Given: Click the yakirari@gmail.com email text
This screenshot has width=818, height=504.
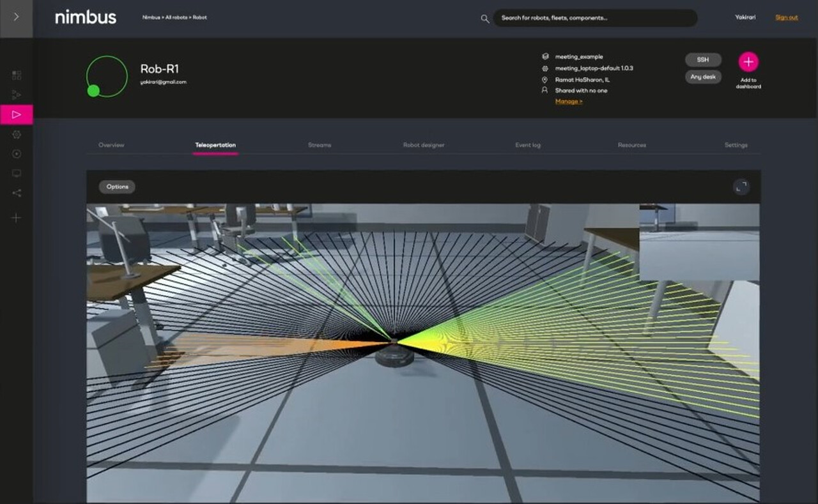Looking at the screenshot, I should [164, 82].
